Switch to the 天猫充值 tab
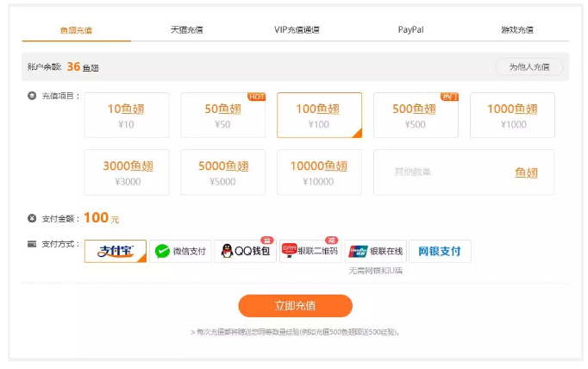 coord(186,29)
